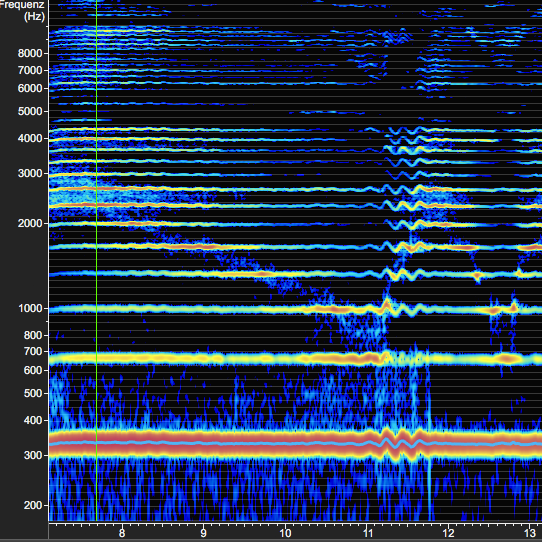Select the 3000 frequency axis label
Screen dimensions: 542x542
tap(30, 174)
